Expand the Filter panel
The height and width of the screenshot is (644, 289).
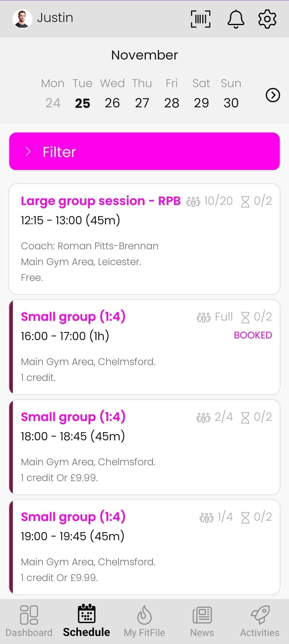click(144, 151)
